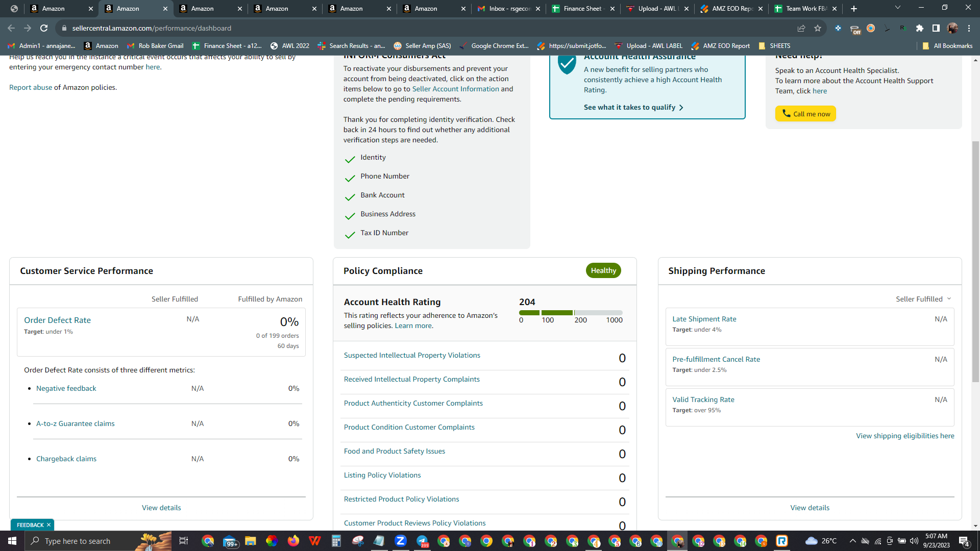
Task: Open a new browser tab
Action: click(854, 9)
